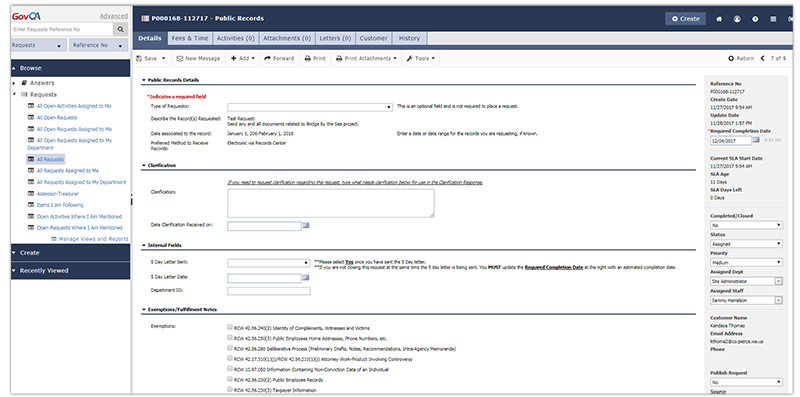Open the Tools menu
The height and width of the screenshot is (397, 800).
point(421,59)
